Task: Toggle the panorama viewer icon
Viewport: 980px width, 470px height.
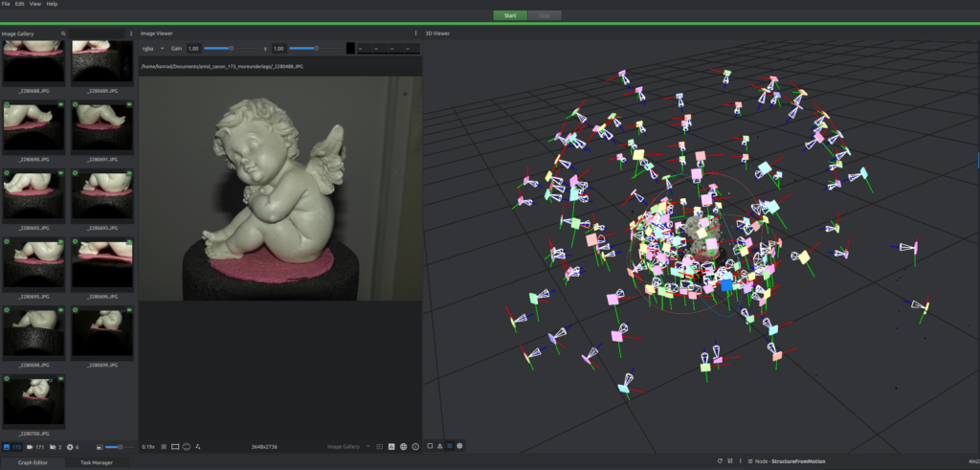Action: (x=187, y=447)
